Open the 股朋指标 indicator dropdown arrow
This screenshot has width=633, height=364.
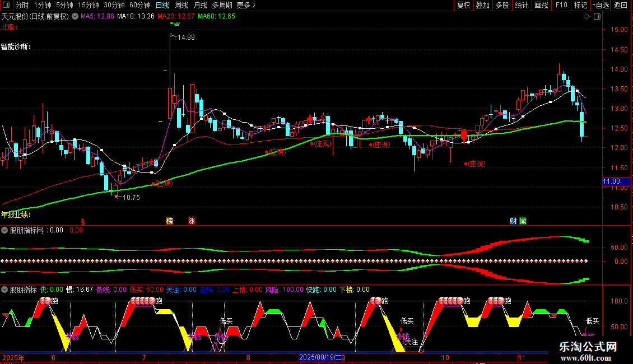coord(4,290)
